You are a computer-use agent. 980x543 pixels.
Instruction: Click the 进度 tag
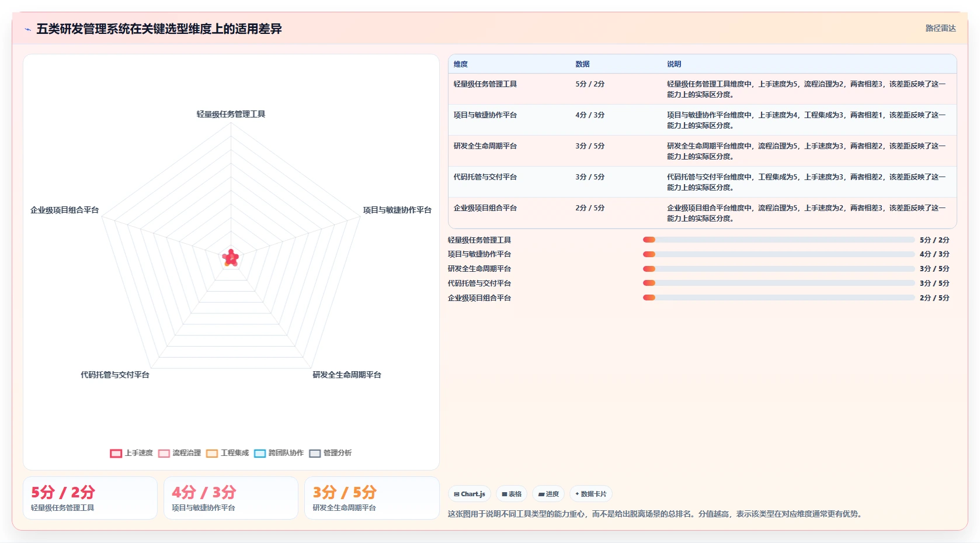[x=548, y=494]
